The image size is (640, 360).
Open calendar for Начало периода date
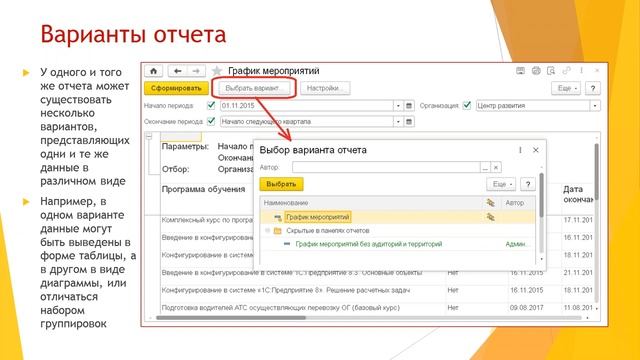409,106
